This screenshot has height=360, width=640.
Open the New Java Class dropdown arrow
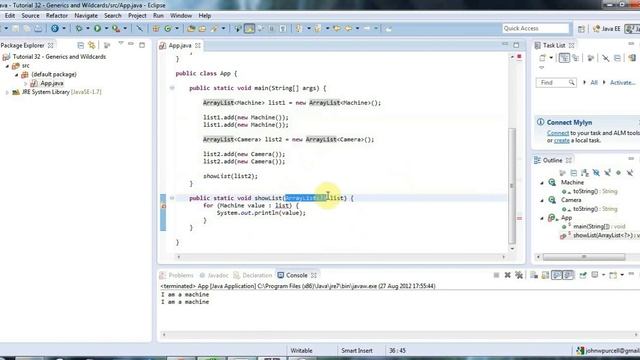tap(177, 28)
